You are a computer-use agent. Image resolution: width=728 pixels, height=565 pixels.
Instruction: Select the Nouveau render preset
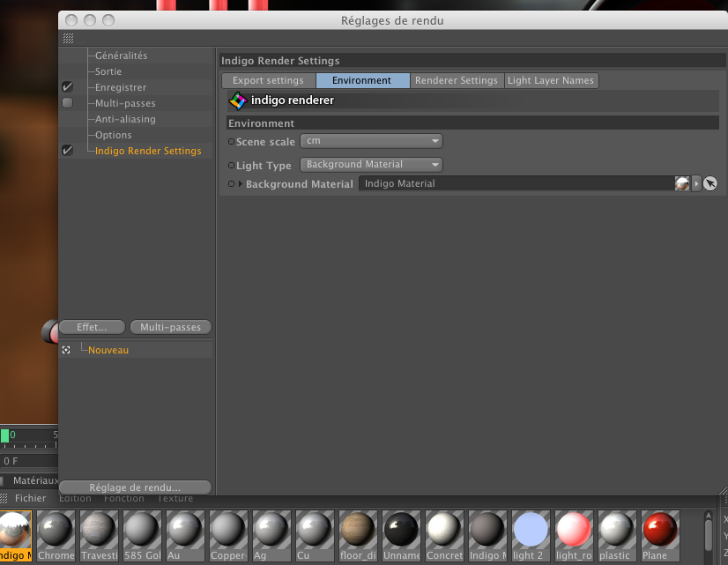[108, 350]
